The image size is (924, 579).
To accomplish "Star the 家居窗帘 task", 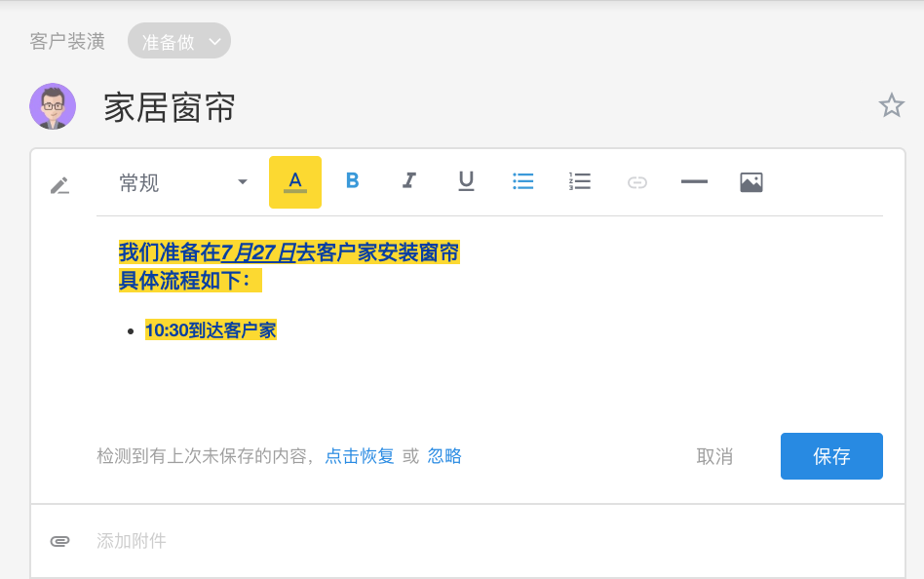I will pyautogui.click(x=891, y=105).
